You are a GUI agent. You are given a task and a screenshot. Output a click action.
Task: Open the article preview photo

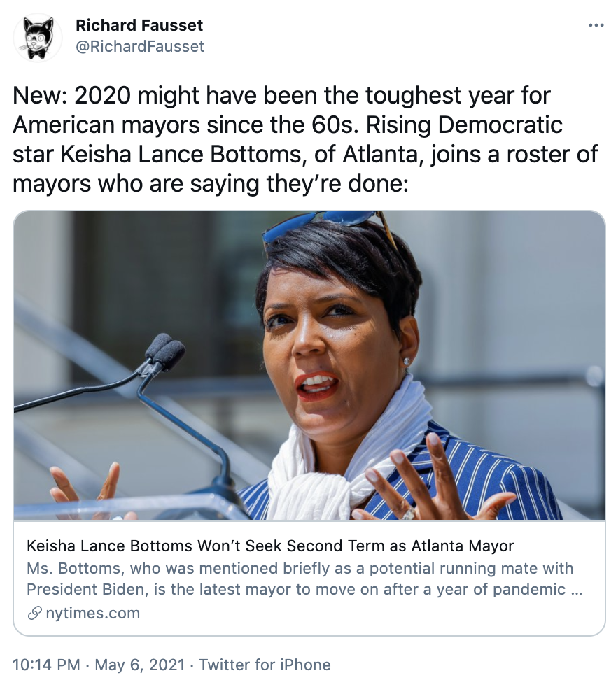point(309,366)
